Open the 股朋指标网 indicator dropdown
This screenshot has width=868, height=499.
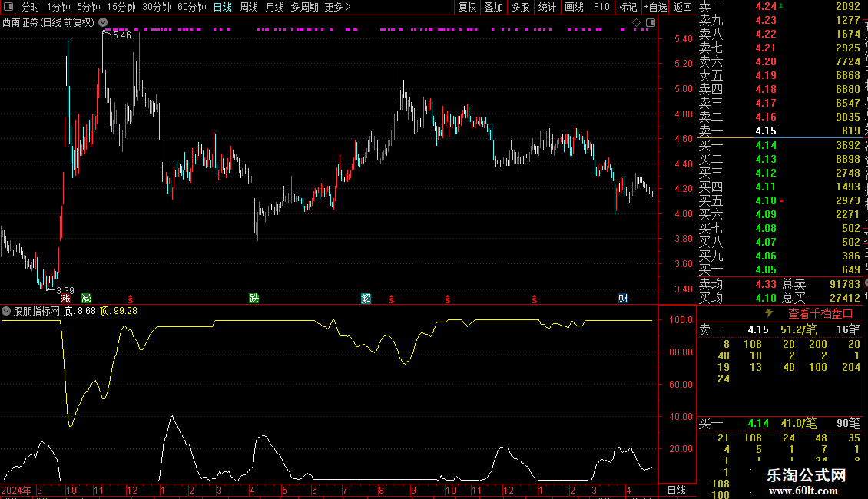[x=6, y=312]
